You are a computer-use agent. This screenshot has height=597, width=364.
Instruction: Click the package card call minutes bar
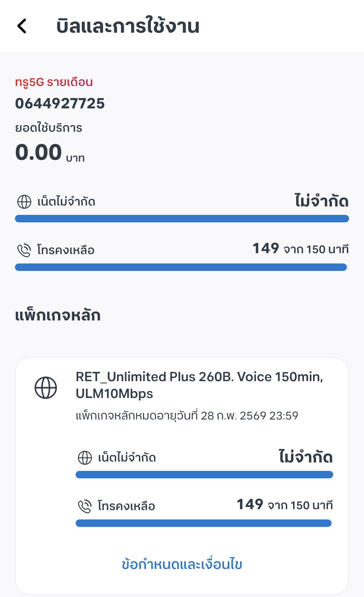tap(204, 523)
